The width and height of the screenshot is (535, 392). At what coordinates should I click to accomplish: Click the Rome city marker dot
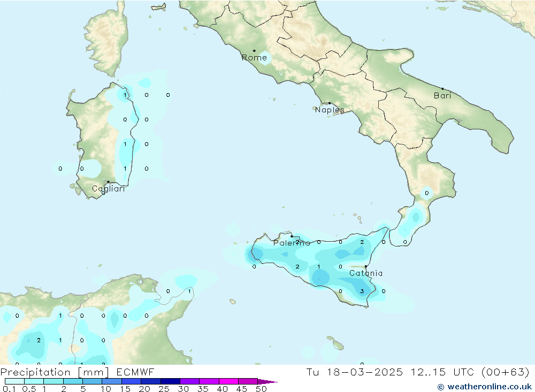[254, 51]
